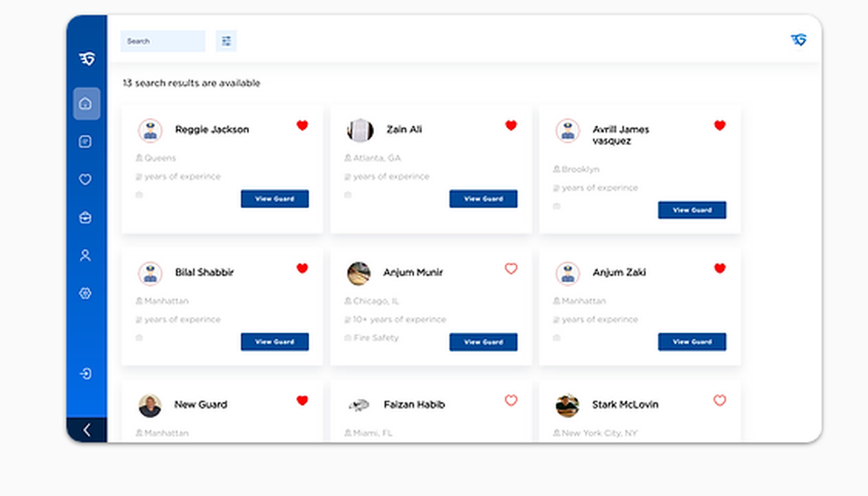Click the Search input field

click(162, 41)
